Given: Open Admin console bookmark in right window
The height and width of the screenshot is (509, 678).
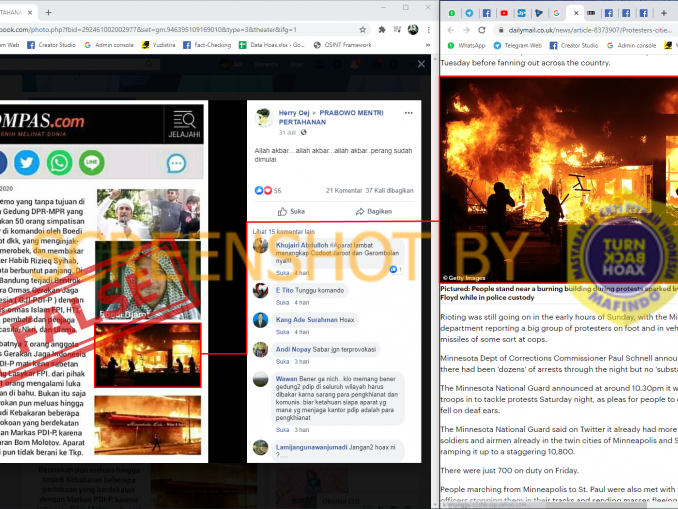Looking at the screenshot, I should (x=632, y=45).
